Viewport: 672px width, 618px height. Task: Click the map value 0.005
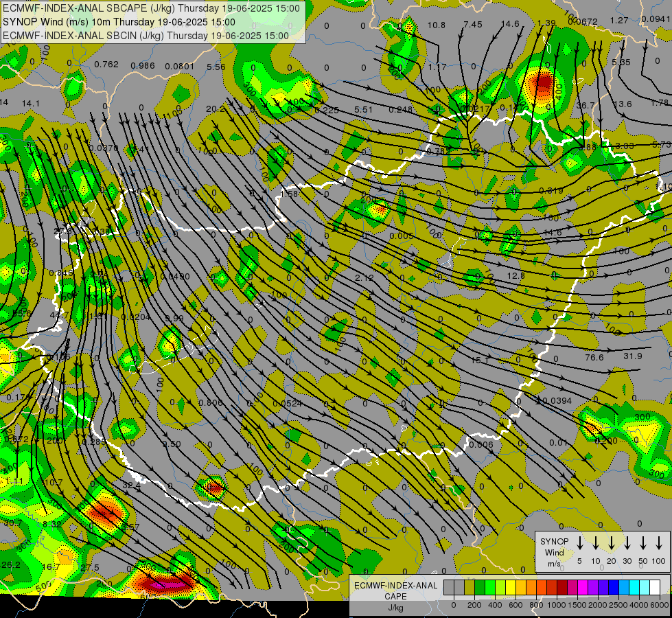coord(402,236)
